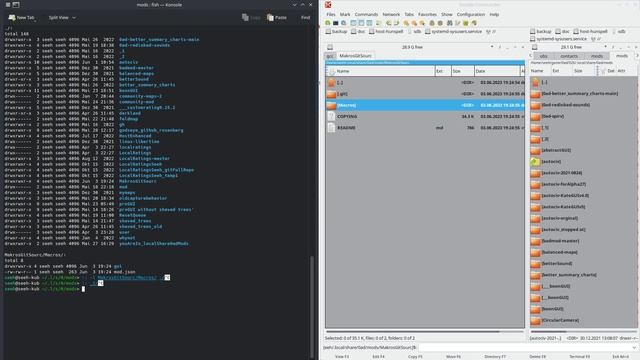Show next tabs with right panel tab arrow
The height and width of the screenshot is (360, 640).
637,56
